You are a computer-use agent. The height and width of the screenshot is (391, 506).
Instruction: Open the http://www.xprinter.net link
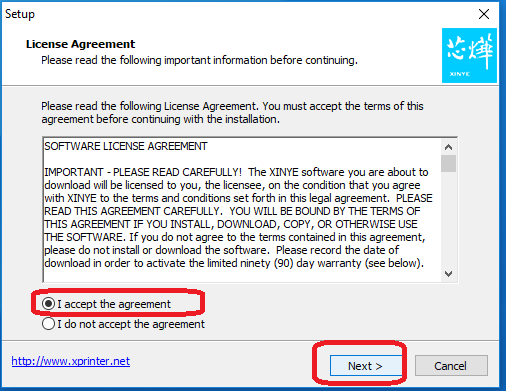(x=71, y=361)
